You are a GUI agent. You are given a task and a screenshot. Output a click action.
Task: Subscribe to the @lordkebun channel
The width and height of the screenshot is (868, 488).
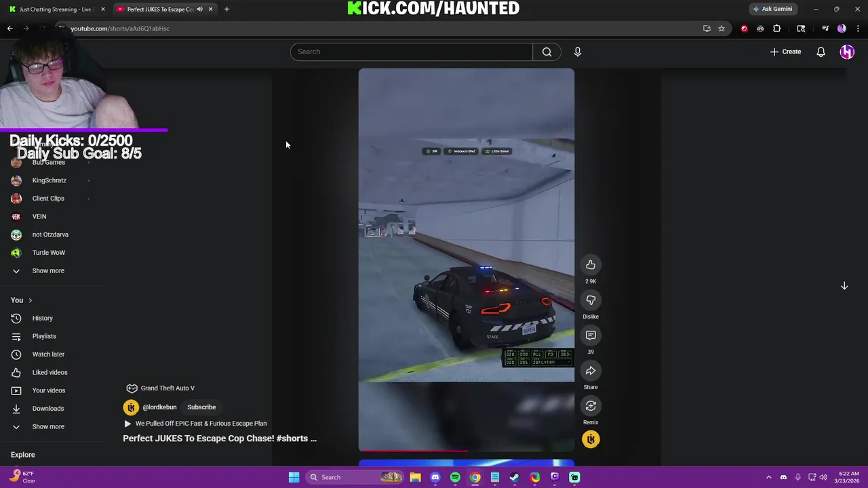click(201, 407)
